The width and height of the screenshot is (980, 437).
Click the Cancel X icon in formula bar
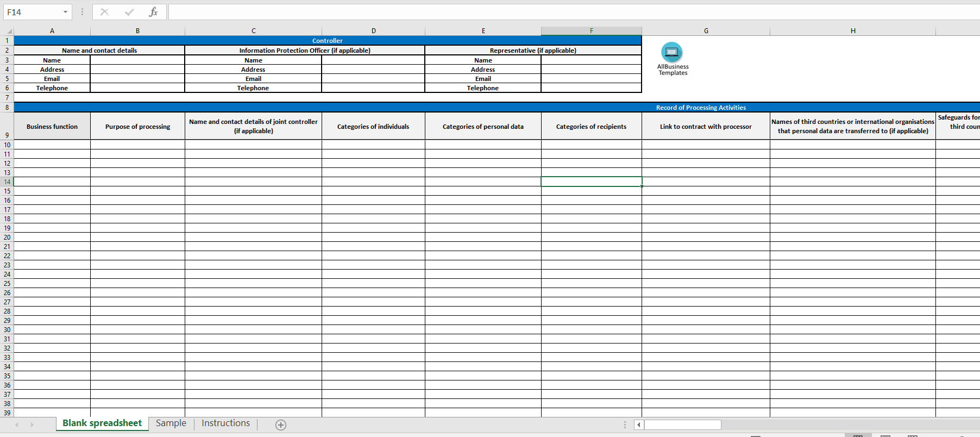tap(104, 12)
